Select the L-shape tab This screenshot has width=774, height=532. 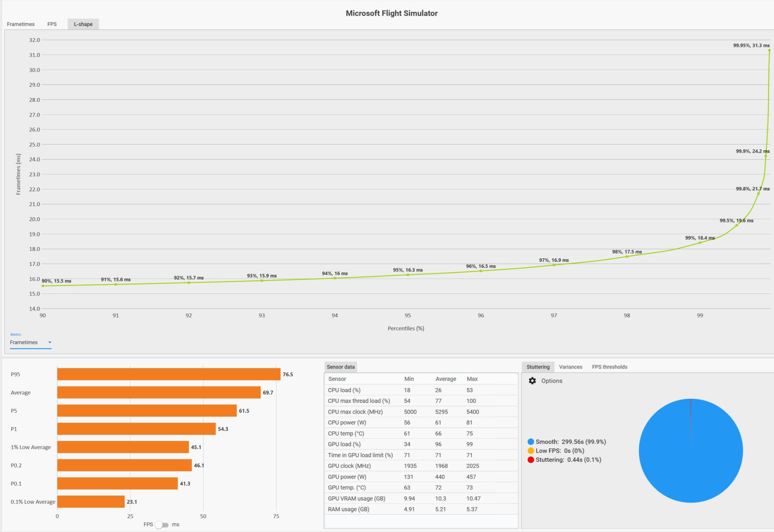(83, 24)
